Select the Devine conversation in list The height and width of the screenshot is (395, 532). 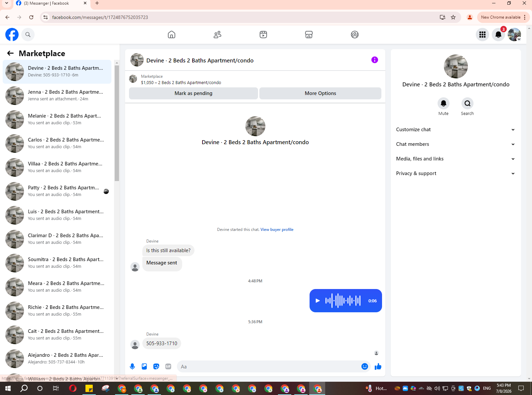[x=57, y=72]
